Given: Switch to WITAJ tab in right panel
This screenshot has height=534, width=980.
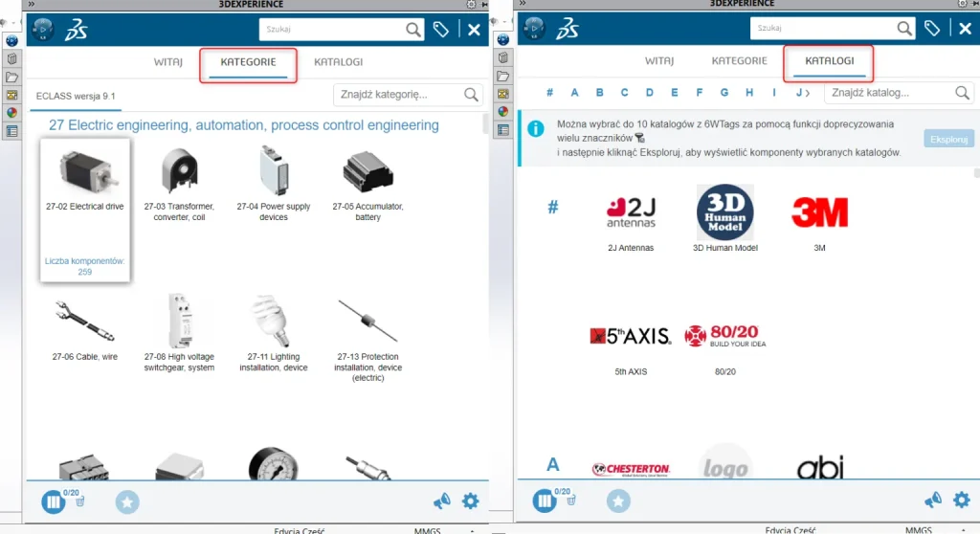Looking at the screenshot, I should (x=659, y=60).
